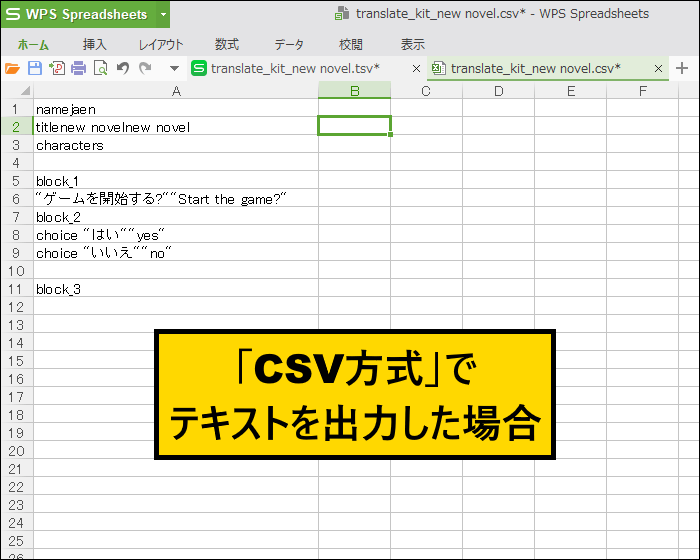
Task: Switch to the 数式 (Formulas) ribbon tab
Action: point(227,44)
